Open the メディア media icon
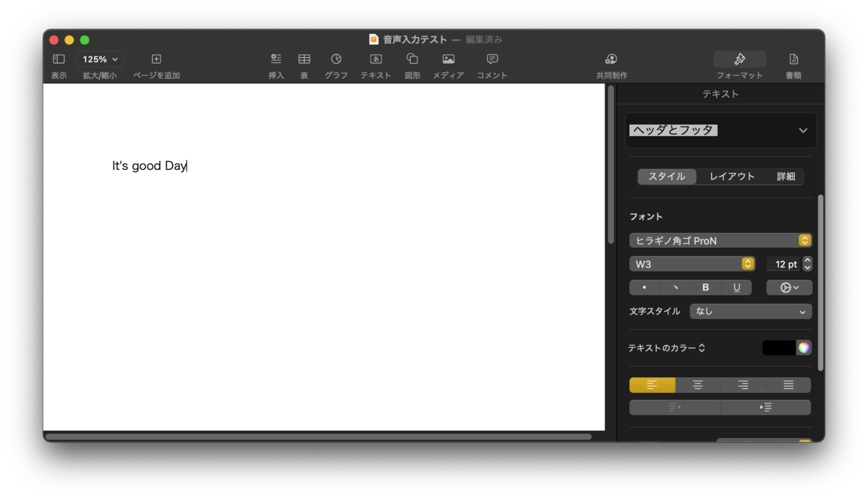 448,59
